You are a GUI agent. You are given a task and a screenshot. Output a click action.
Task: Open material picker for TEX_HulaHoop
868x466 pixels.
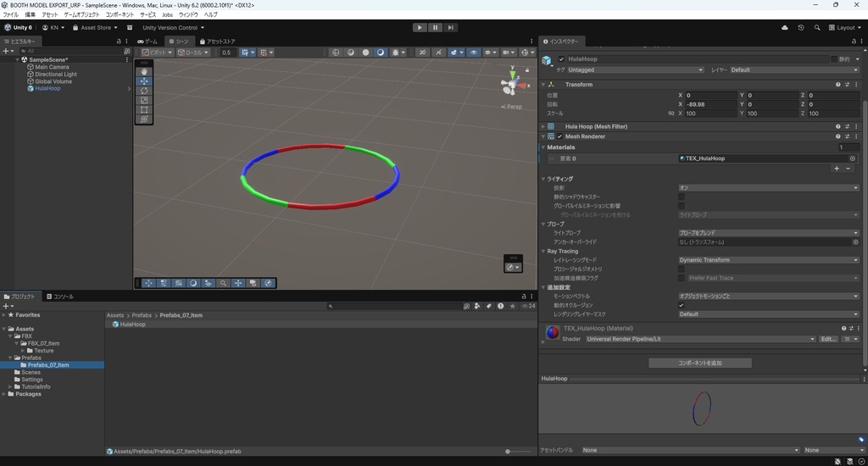[x=853, y=158]
